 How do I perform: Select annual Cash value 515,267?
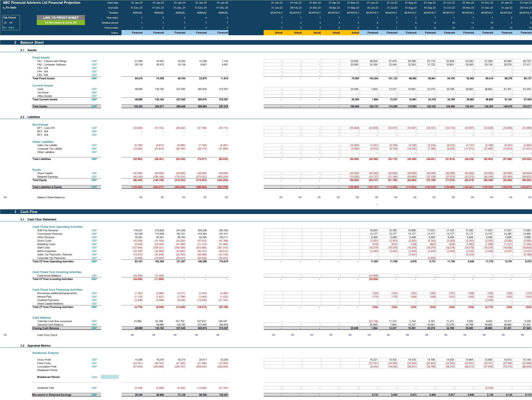[223, 89]
